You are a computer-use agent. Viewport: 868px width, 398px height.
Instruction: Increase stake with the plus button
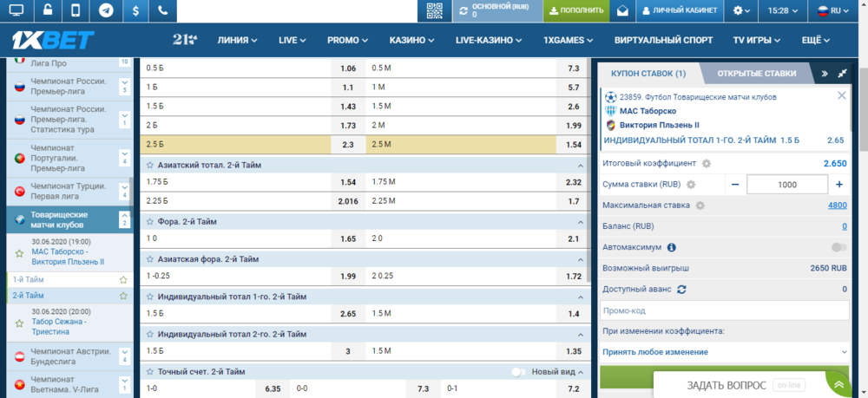pos(839,185)
